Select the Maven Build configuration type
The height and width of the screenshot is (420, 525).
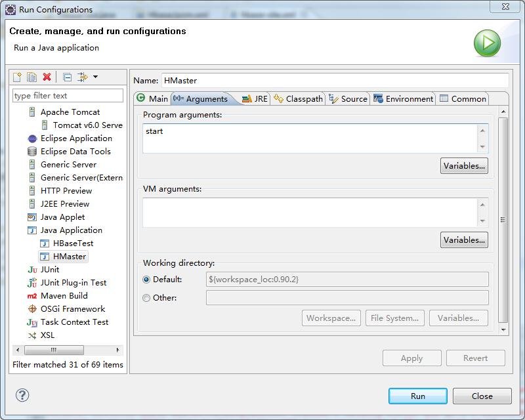tap(64, 296)
